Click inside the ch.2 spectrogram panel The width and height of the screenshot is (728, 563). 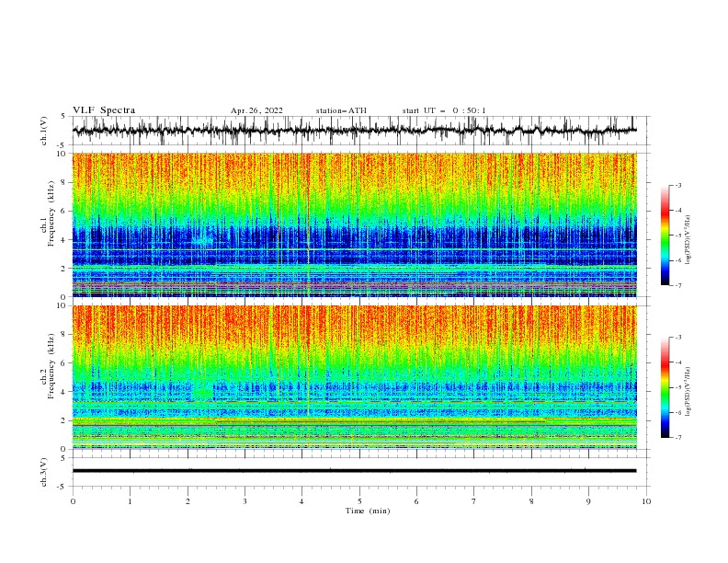tap(354, 377)
